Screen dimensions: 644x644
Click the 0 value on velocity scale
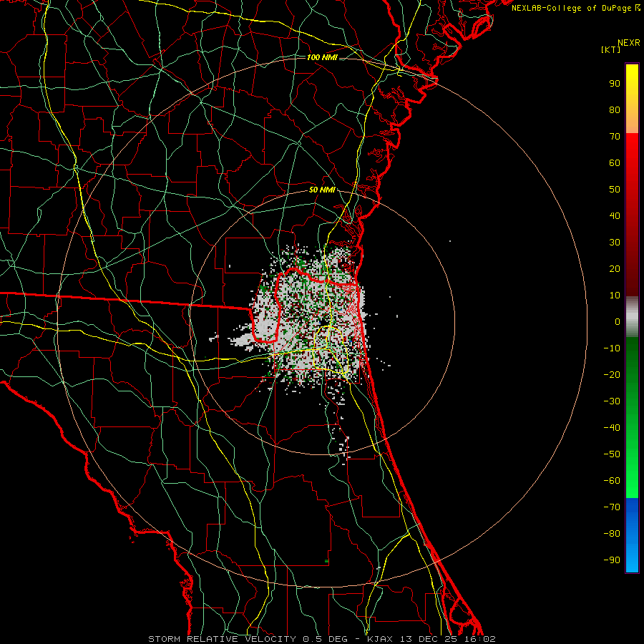(x=618, y=322)
